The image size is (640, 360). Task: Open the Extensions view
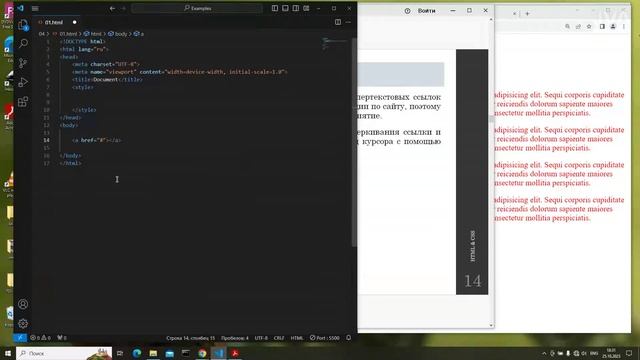click(23, 101)
